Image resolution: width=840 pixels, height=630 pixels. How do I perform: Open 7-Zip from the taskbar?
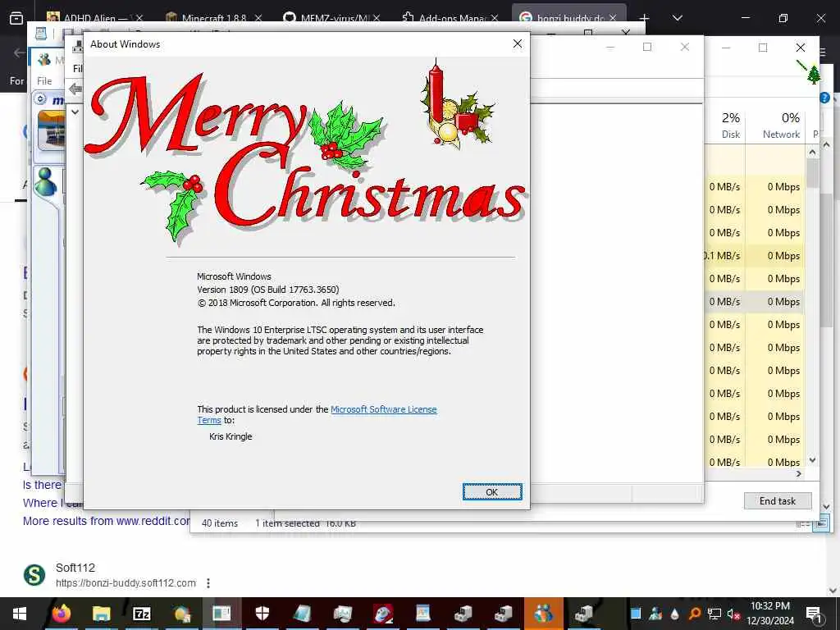click(141, 614)
